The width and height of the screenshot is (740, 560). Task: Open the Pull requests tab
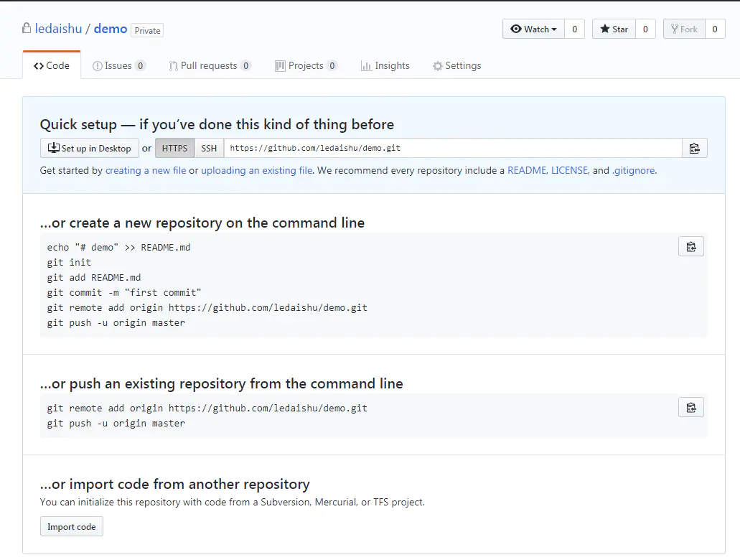pos(209,66)
